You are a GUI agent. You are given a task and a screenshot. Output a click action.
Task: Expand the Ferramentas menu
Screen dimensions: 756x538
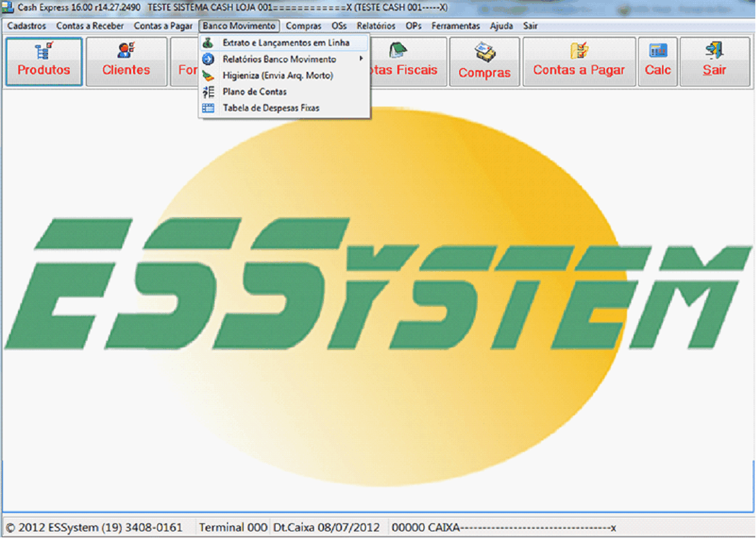tap(455, 26)
